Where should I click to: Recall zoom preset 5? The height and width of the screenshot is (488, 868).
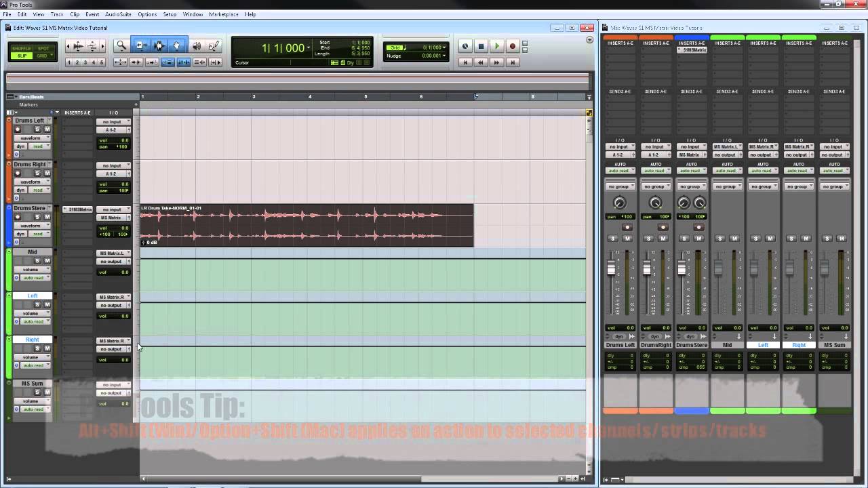[102, 62]
